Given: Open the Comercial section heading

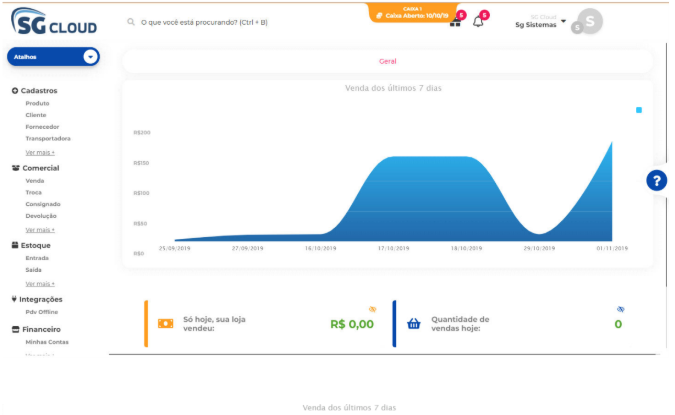Looking at the screenshot, I should click(41, 168).
